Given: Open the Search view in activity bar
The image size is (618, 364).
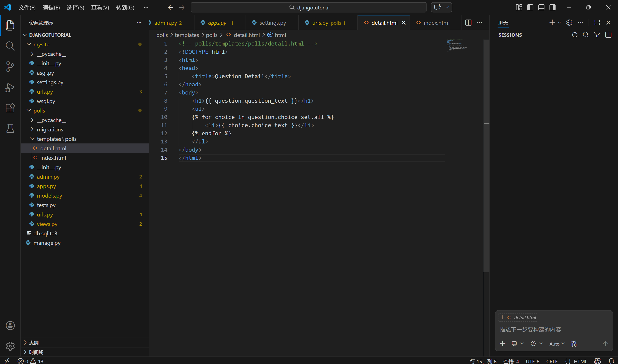Looking at the screenshot, I should click(x=10, y=46).
